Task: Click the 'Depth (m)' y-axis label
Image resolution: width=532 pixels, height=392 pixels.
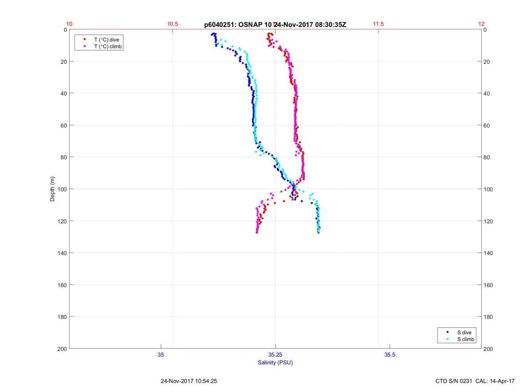Action: [52, 189]
